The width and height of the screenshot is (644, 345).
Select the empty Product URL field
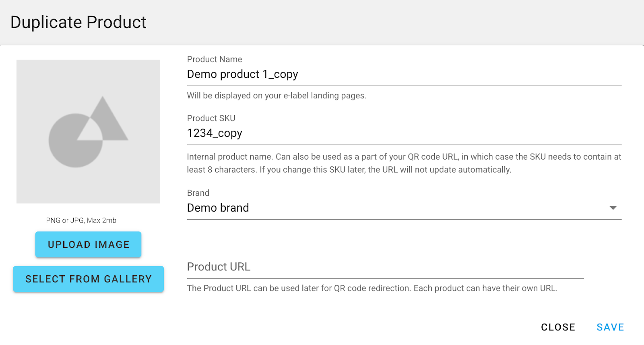(x=385, y=267)
